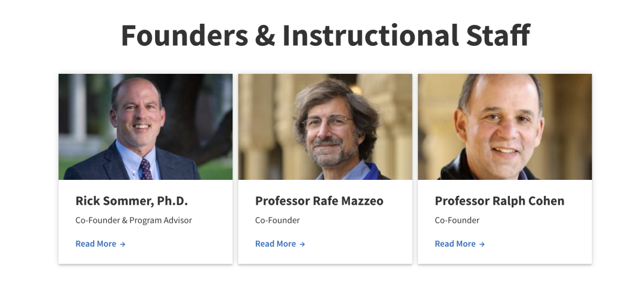Click the 'Co-Founder' title under Rafe Mazzeo
The height and width of the screenshot is (293, 644).
coord(277,220)
